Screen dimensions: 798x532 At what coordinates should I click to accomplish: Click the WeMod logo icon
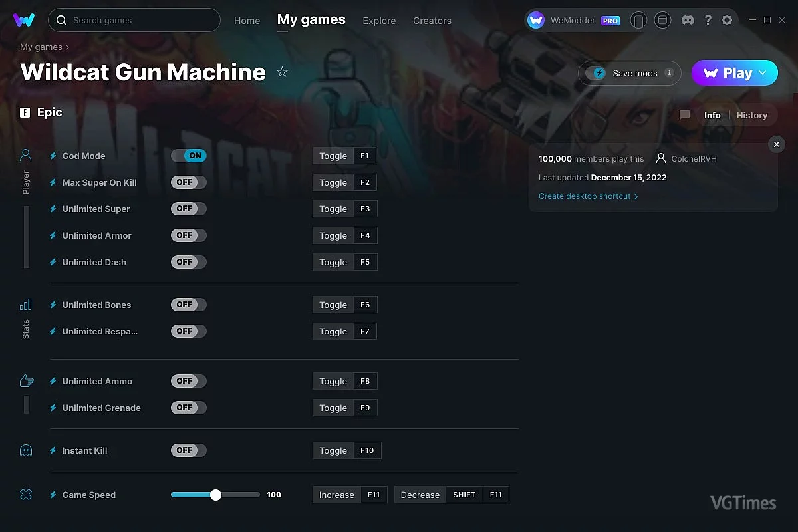24,20
